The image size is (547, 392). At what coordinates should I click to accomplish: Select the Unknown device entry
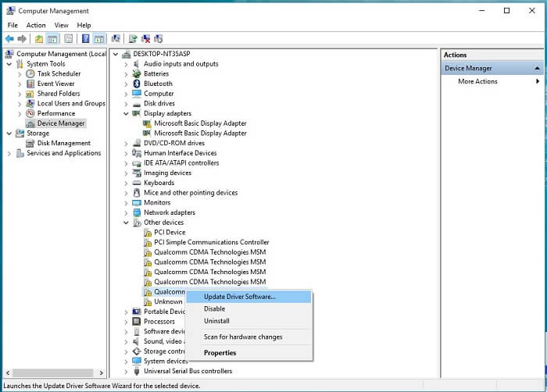[x=168, y=301]
